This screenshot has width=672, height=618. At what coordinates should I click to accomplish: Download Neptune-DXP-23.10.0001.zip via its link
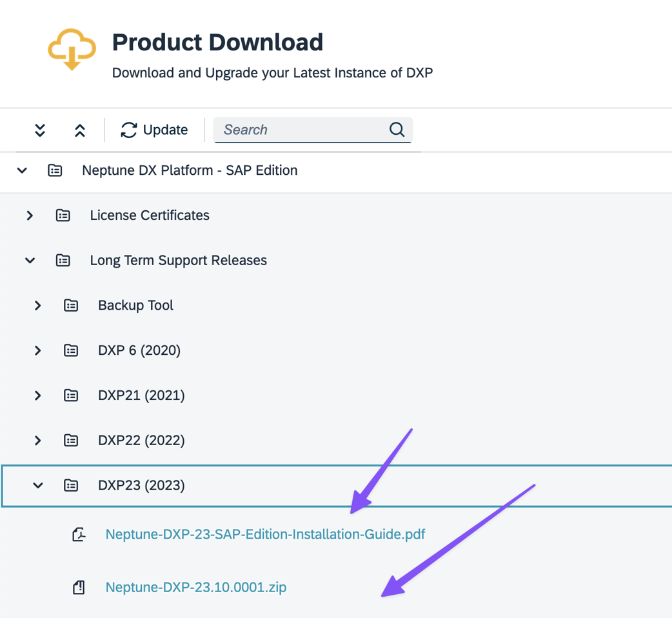196,587
